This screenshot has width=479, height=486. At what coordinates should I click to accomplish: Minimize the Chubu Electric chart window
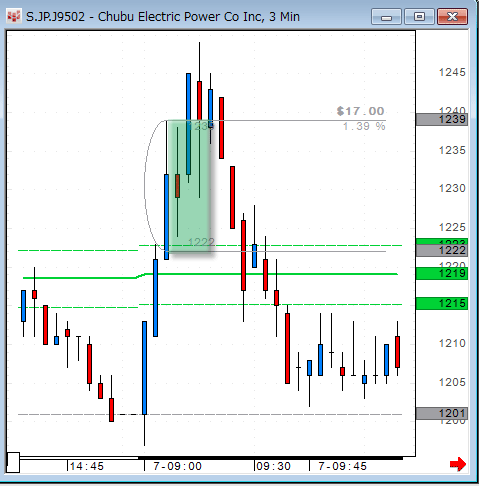click(386, 17)
